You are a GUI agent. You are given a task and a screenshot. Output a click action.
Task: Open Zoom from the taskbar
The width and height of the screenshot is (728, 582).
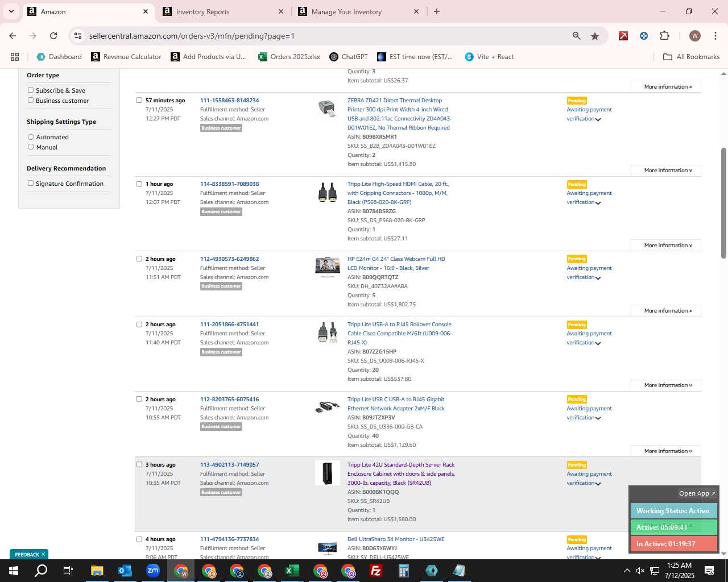(153, 571)
